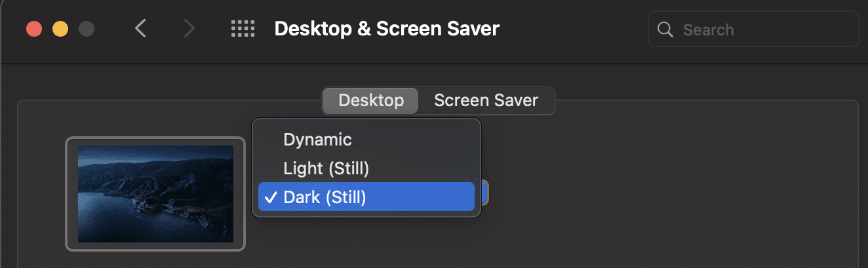Viewport: 868px width, 268px height.
Task: Go back with the left chevron
Action: tap(140, 29)
